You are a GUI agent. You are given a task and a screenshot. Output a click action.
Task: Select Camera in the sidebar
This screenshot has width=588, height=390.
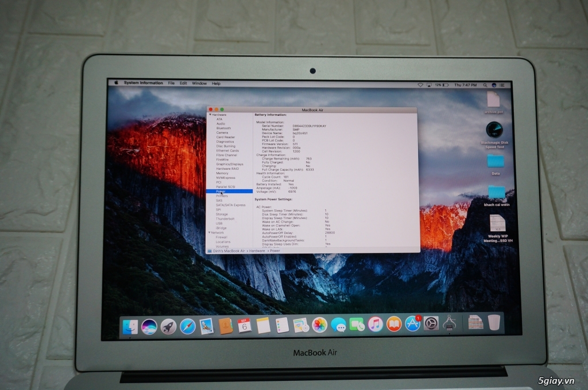pos(222,132)
